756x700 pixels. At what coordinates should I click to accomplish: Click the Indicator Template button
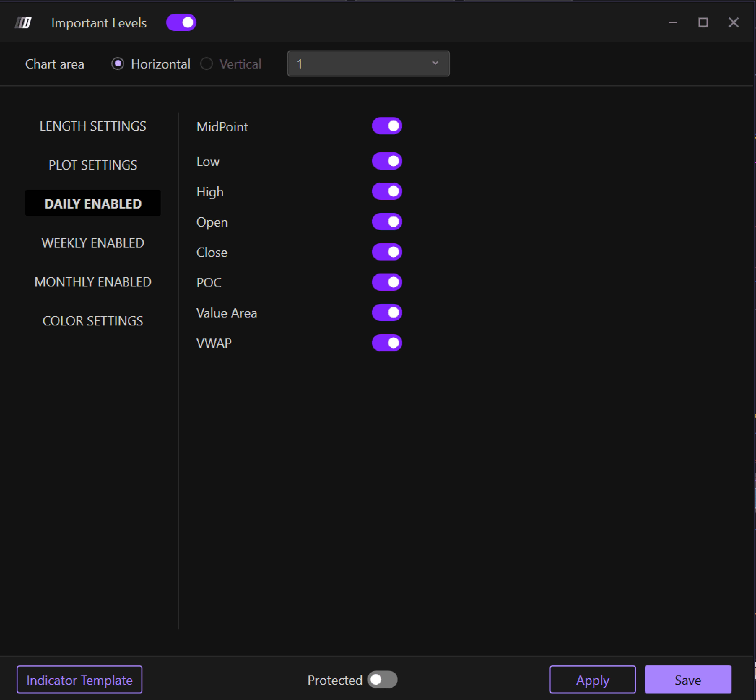click(80, 680)
